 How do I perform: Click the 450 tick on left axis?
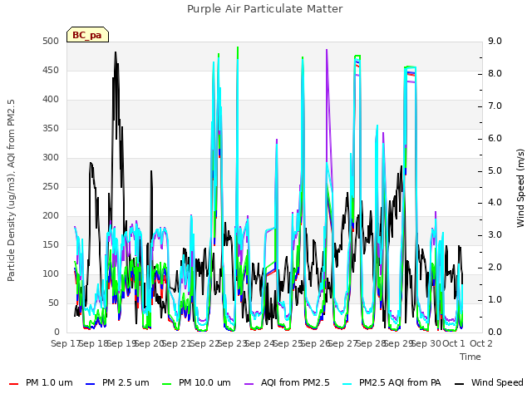coord(51,70)
